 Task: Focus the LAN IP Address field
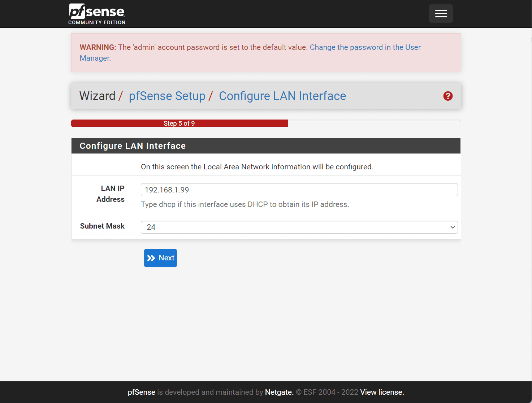299,190
